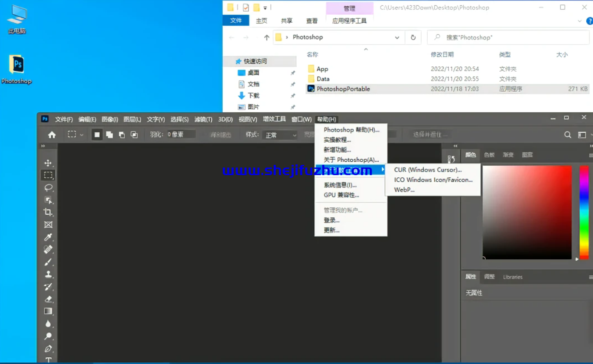593x364 pixels.
Task: Select the Clone Stamp tool
Action: (48, 274)
